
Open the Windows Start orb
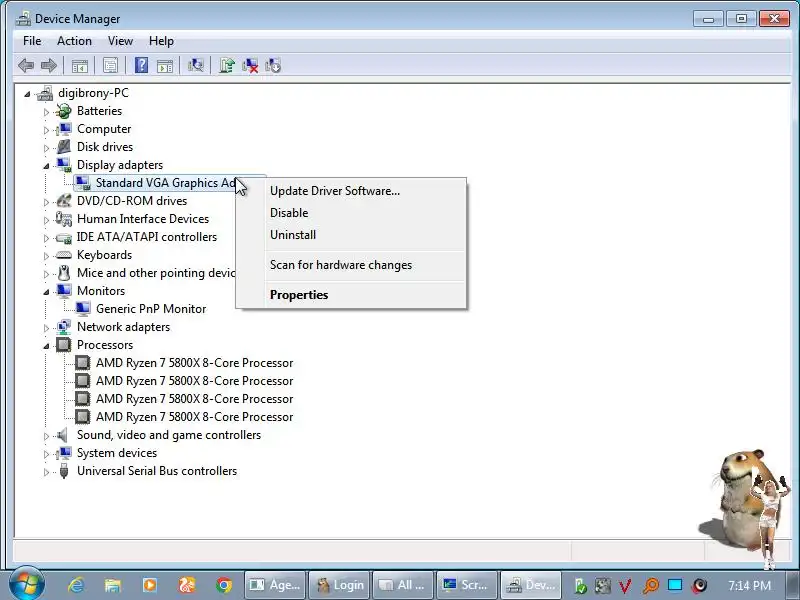click(27, 584)
